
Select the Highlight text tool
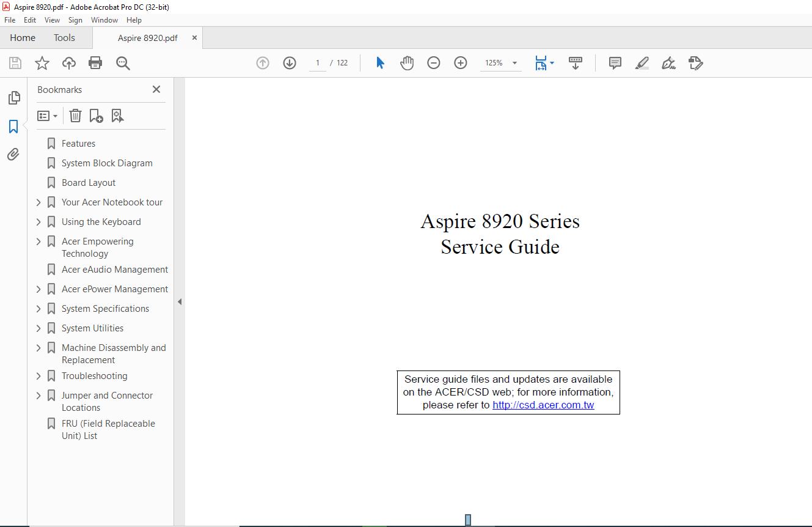click(642, 63)
